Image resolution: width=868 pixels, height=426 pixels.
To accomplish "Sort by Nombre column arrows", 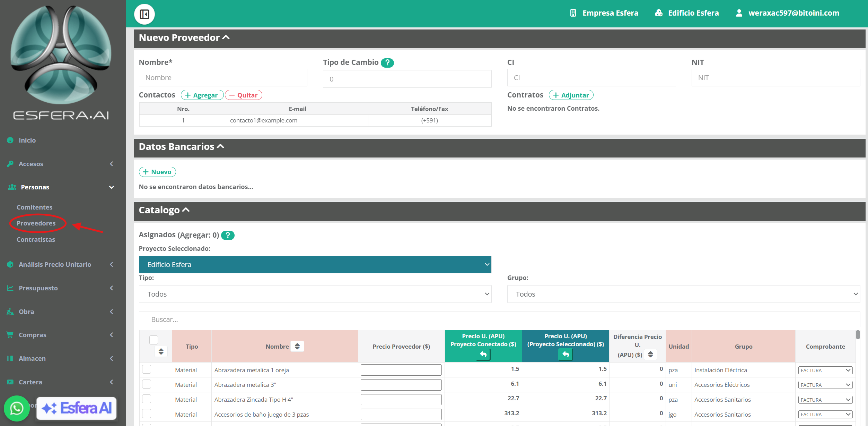I will coord(297,346).
